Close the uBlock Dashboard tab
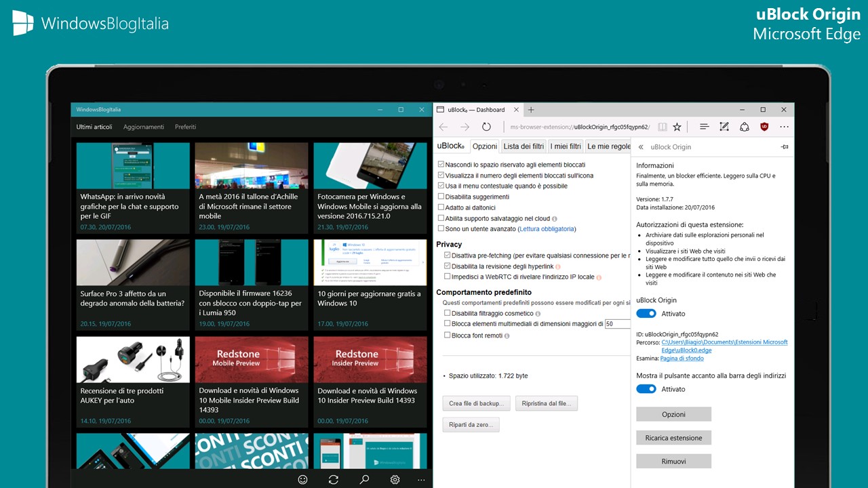Viewport: 868px width, 488px height. 516,110
